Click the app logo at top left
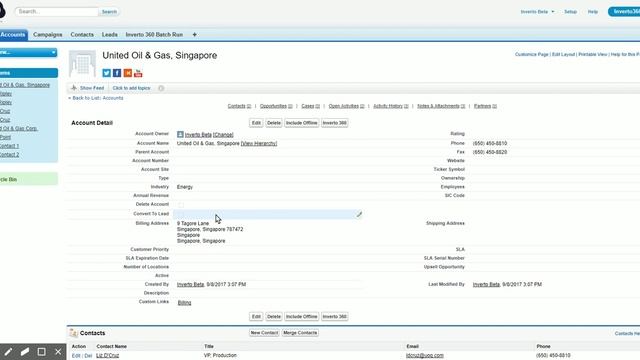Image resolution: width=640 pixels, height=360 pixels. (x=2, y=11)
